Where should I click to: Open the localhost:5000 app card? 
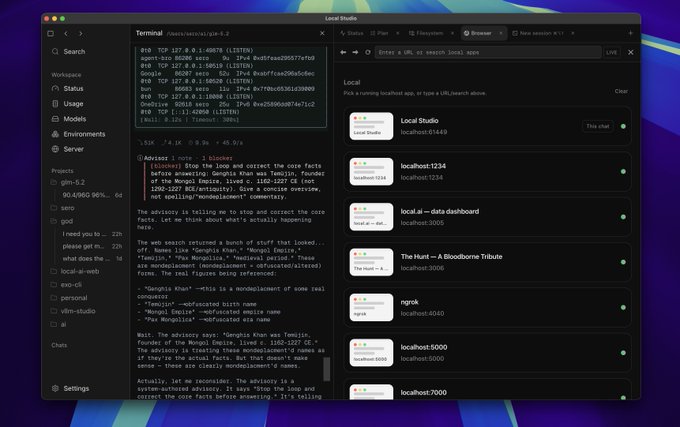click(x=487, y=353)
